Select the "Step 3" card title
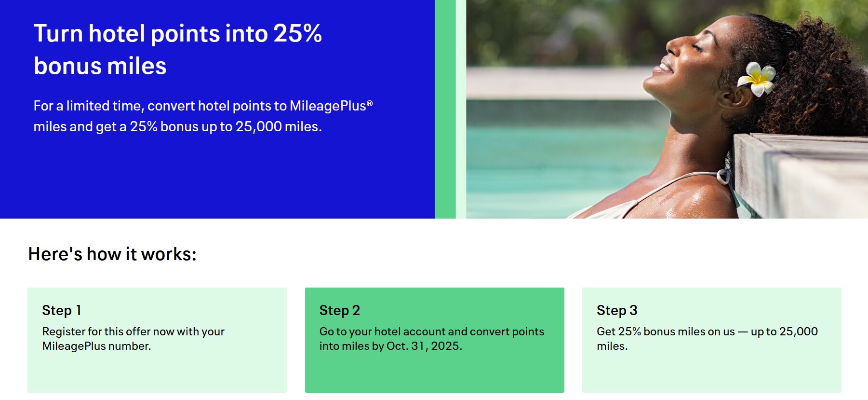Screen dimensions: 868x400 click(617, 310)
